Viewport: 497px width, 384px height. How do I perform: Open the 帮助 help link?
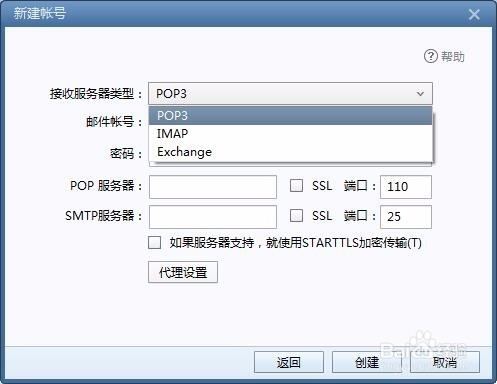453,56
